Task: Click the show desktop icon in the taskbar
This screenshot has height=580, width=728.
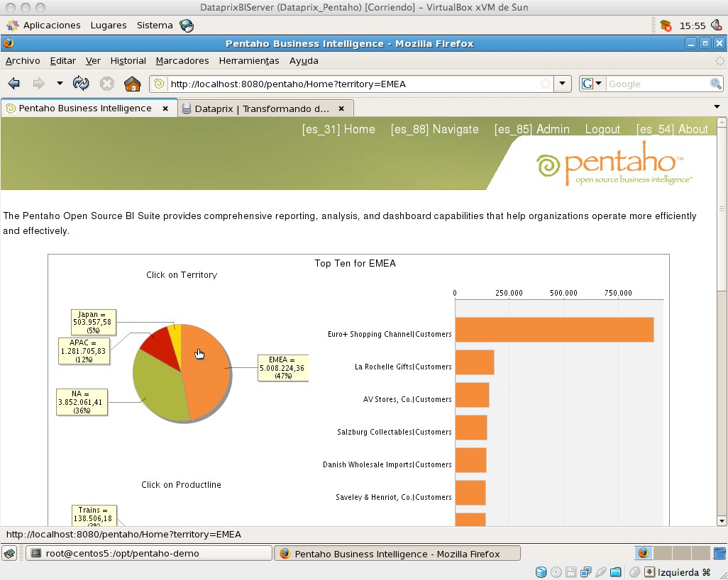Action: click(x=9, y=552)
